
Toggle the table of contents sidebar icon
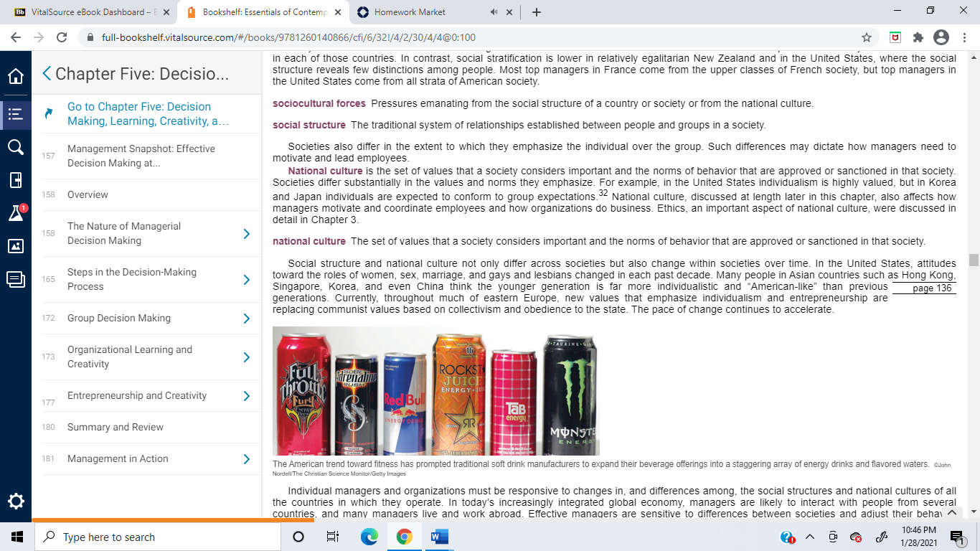click(16, 113)
